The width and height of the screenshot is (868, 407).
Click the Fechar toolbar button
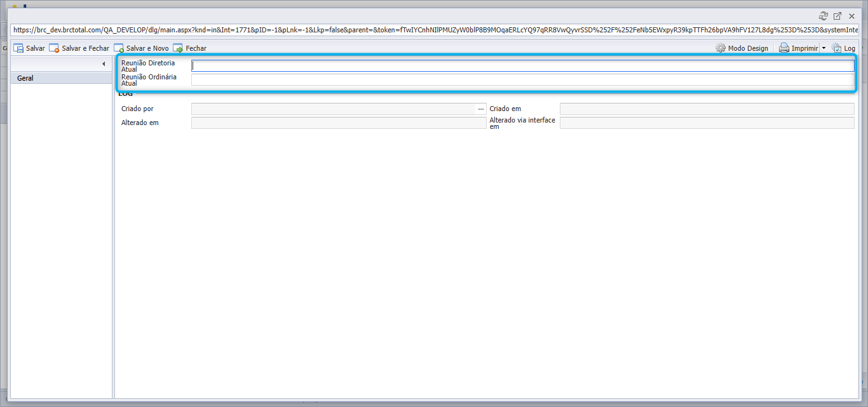190,48
